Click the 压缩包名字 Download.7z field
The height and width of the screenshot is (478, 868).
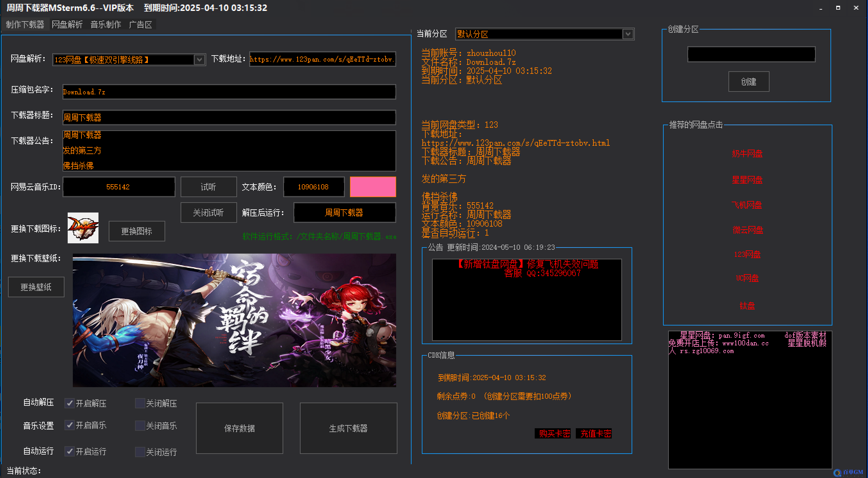[229, 92]
